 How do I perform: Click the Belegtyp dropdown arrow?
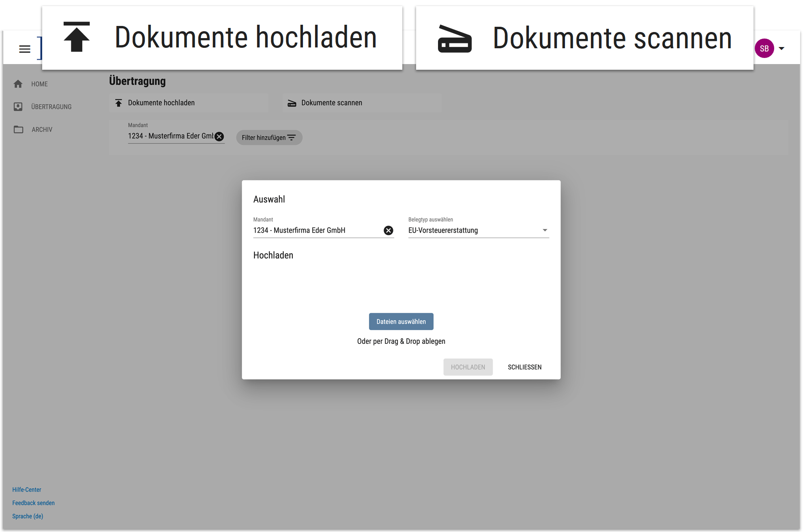[545, 230]
